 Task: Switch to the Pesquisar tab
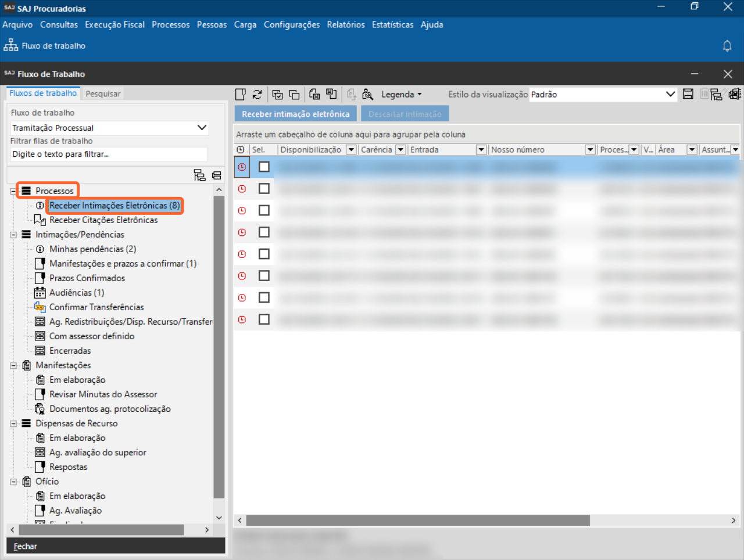point(103,94)
